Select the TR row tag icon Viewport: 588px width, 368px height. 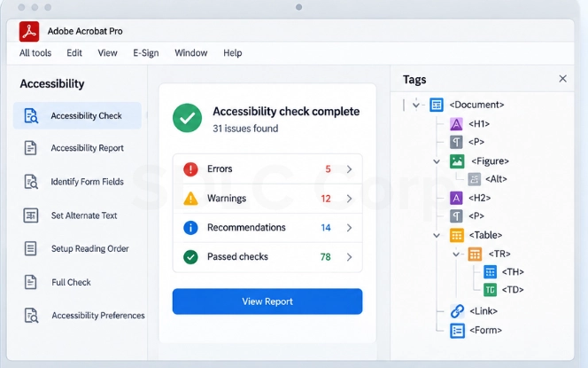click(x=475, y=254)
